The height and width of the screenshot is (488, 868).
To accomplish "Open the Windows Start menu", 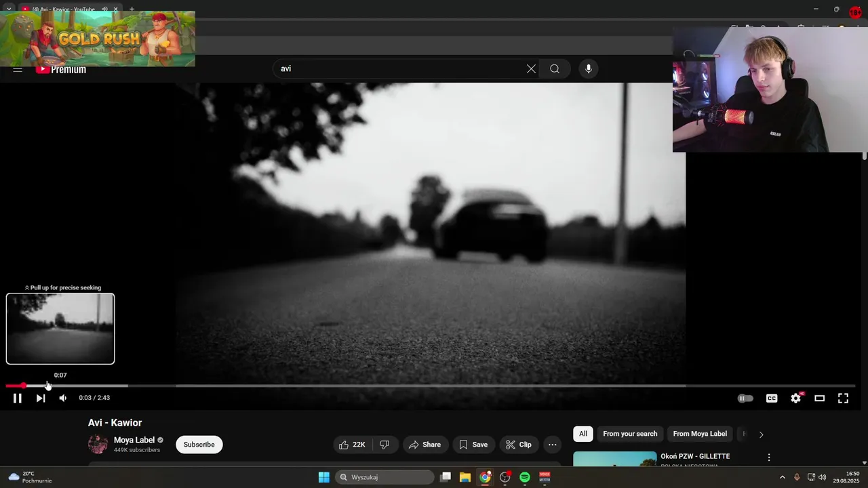I will click(x=324, y=477).
